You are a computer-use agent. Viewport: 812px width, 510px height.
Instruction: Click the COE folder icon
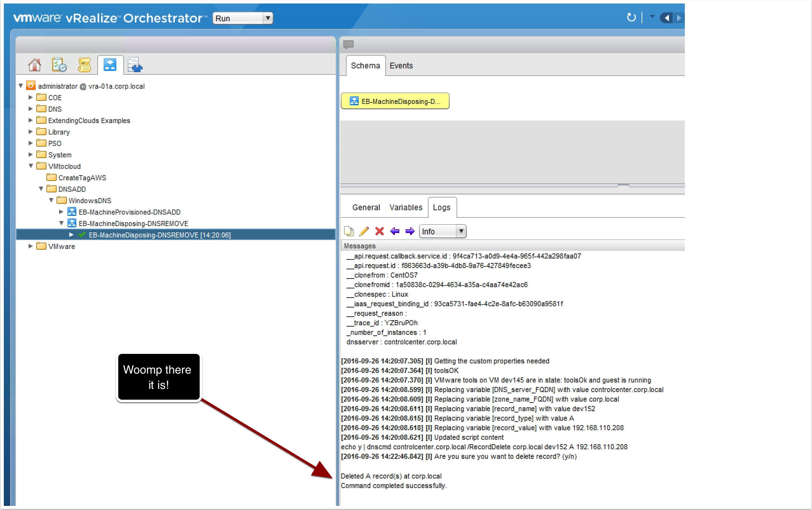tap(41, 97)
